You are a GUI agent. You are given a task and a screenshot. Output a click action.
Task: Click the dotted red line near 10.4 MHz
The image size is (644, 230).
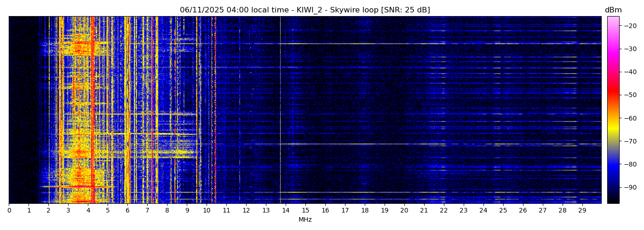click(215, 110)
